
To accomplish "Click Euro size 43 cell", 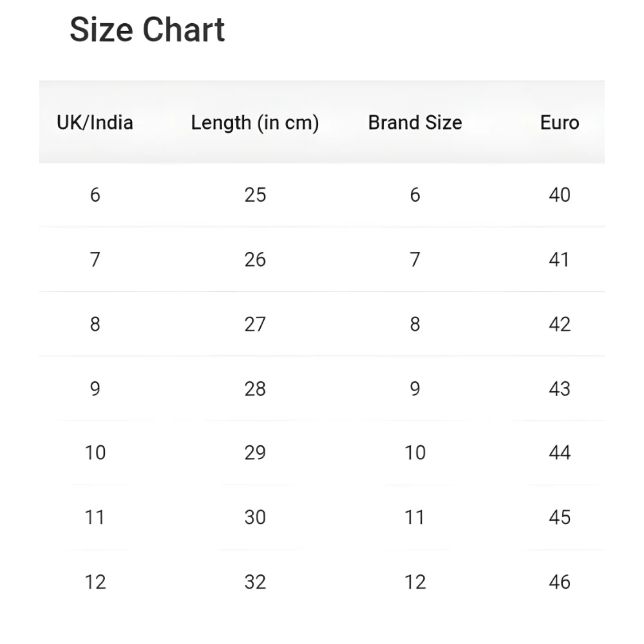I will (x=559, y=388).
